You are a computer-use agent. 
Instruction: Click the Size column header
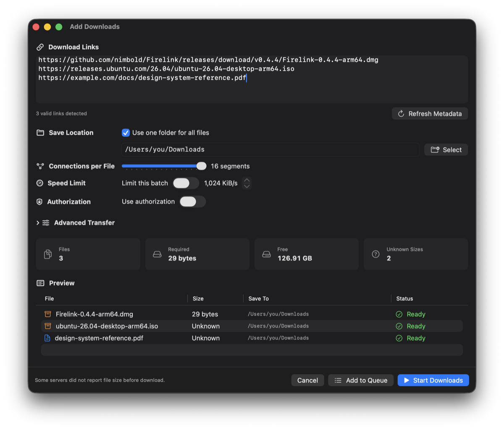(198, 299)
